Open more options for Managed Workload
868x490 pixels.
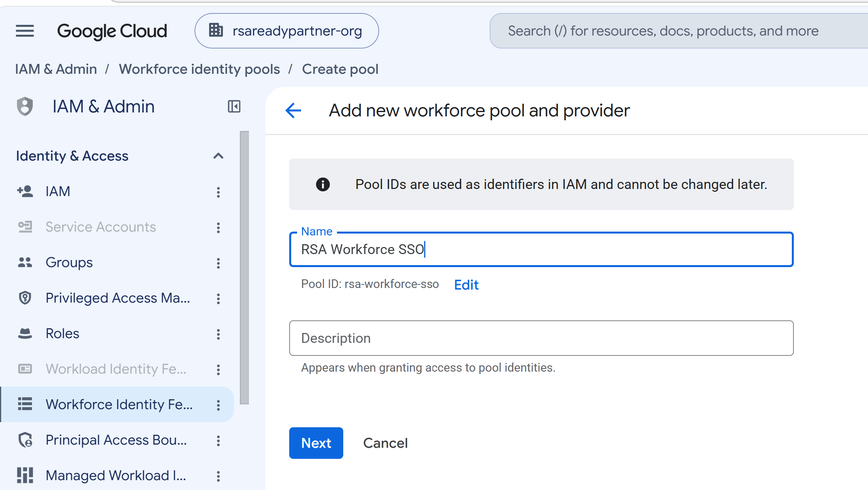coord(218,476)
